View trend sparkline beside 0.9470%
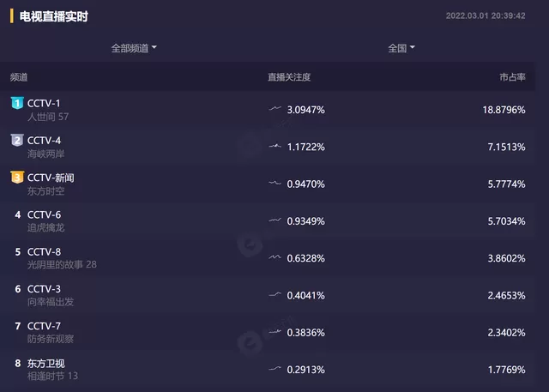This screenshot has height=392, width=549. pyautogui.click(x=275, y=183)
